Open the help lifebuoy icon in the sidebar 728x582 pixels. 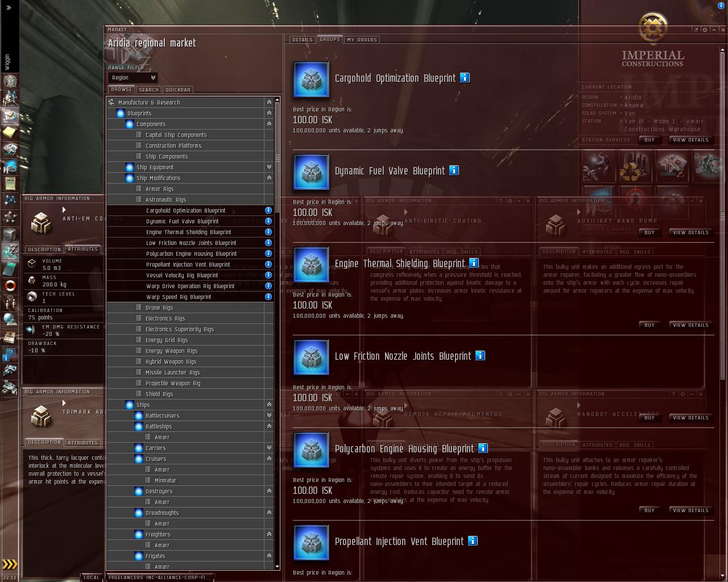(x=10, y=285)
